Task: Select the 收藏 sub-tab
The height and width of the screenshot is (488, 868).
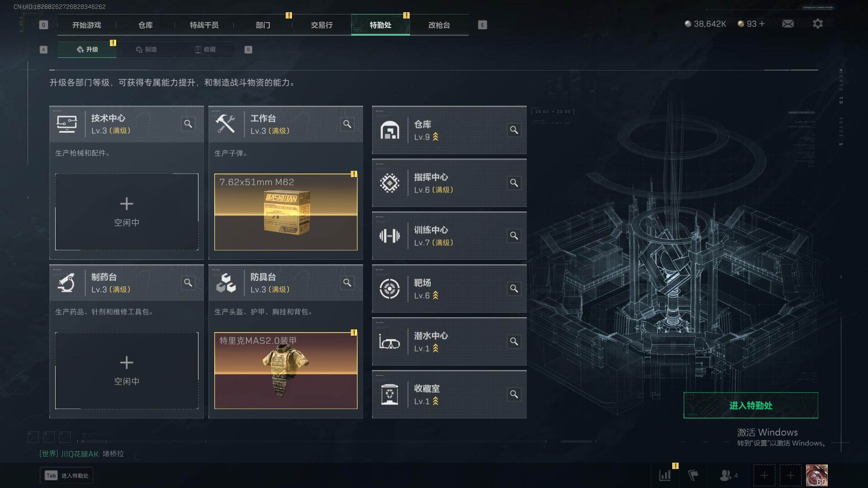Action: point(205,49)
